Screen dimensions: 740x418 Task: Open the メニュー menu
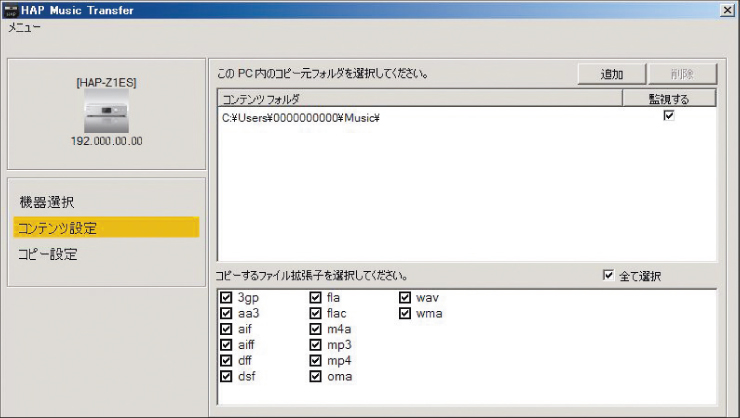pyautogui.click(x=25, y=28)
